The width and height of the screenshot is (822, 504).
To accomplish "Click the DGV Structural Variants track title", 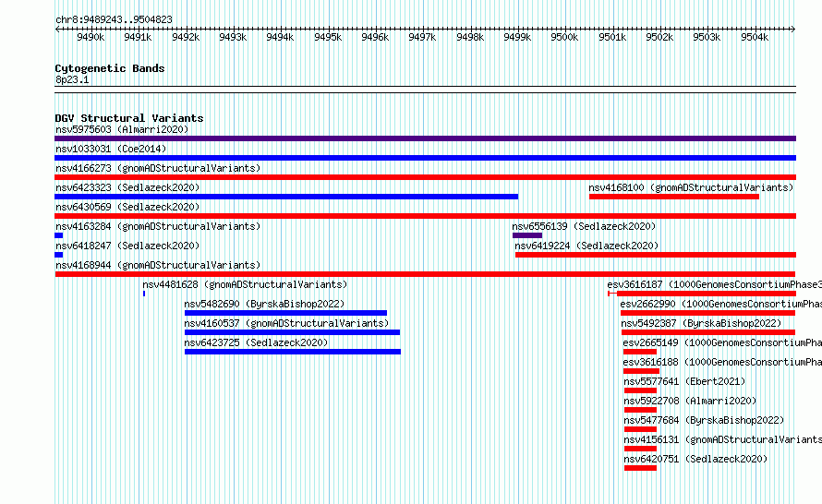I will pos(129,118).
